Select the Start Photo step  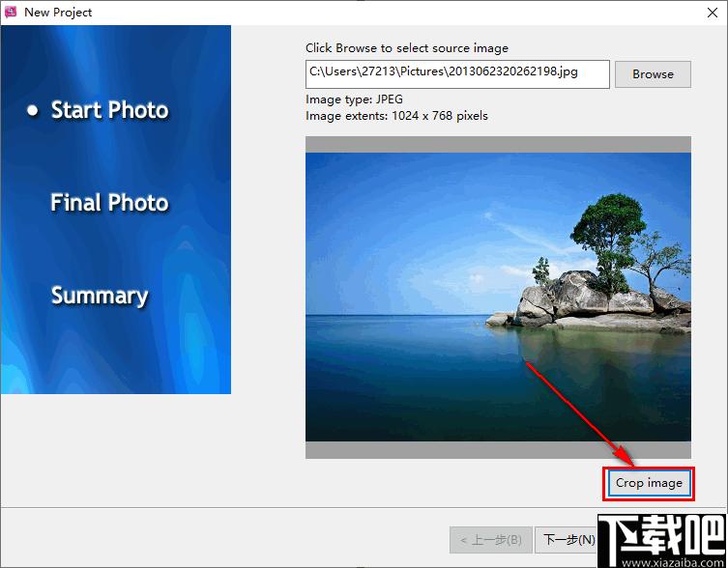coord(109,110)
